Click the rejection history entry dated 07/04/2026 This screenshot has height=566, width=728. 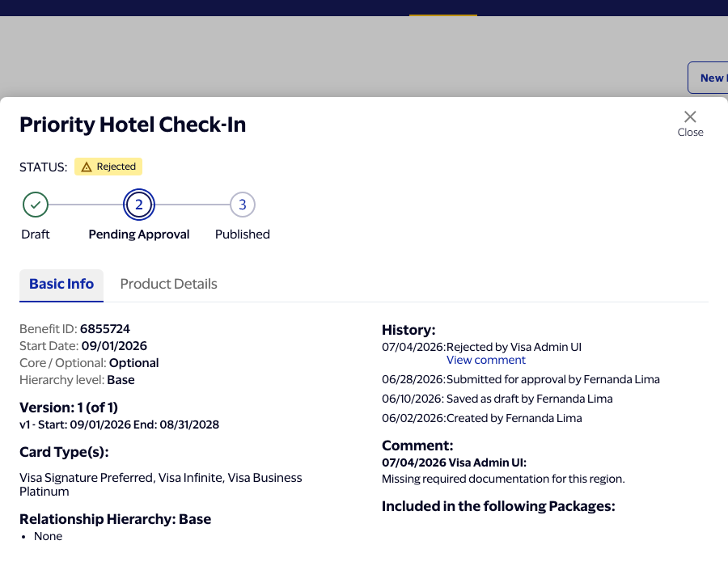pos(481,347)
